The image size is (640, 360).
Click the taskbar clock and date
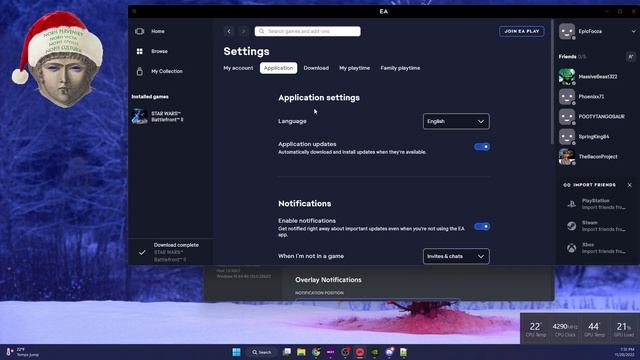624,352
